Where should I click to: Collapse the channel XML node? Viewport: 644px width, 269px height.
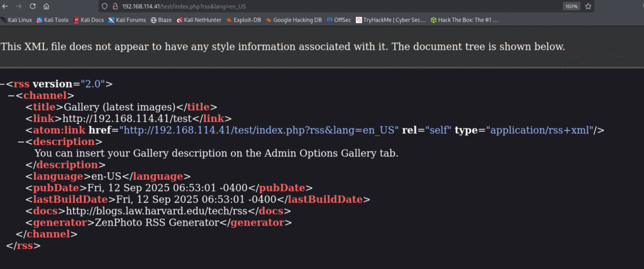click(x=11, y=96)
